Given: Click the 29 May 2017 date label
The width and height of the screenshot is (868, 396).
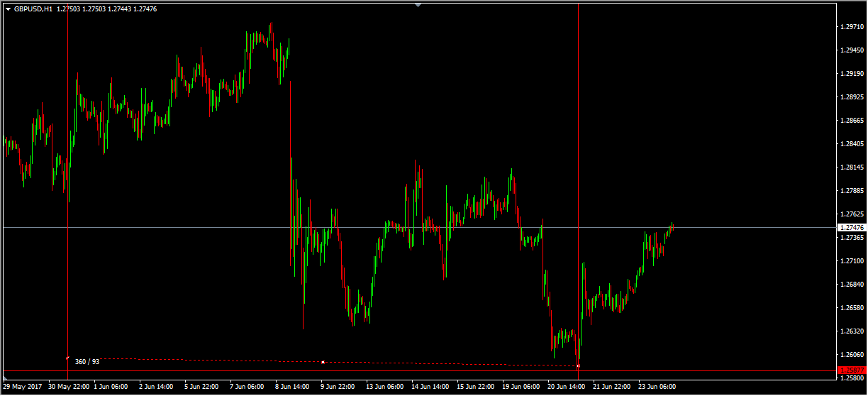Looking at the screenshot, I should click(x=23, y=387).
